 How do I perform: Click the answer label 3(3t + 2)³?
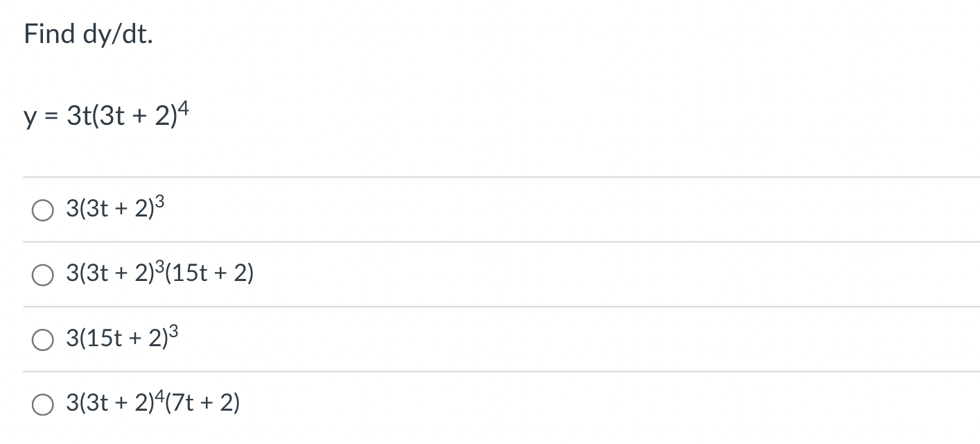[113, 207]
